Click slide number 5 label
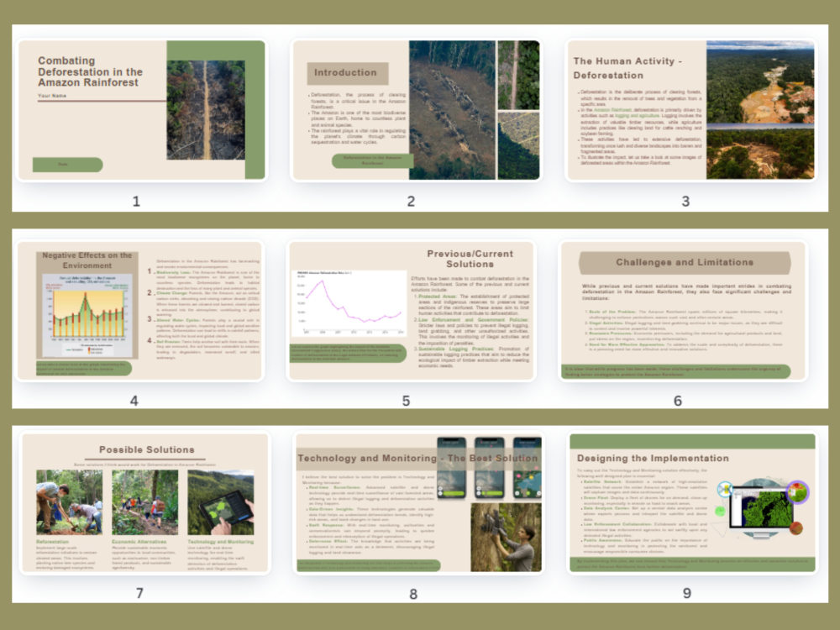Viewport: 840px width, 630px height. (406, 401)
